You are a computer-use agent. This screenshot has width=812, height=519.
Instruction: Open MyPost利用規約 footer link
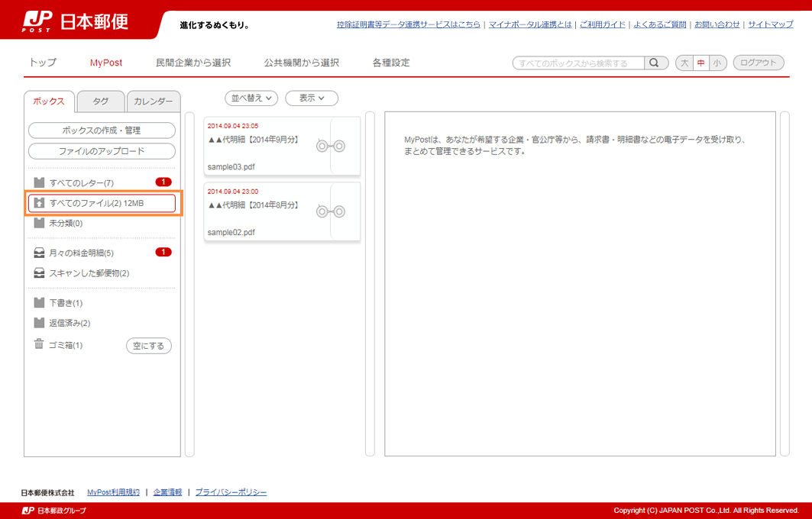(113, 492)
